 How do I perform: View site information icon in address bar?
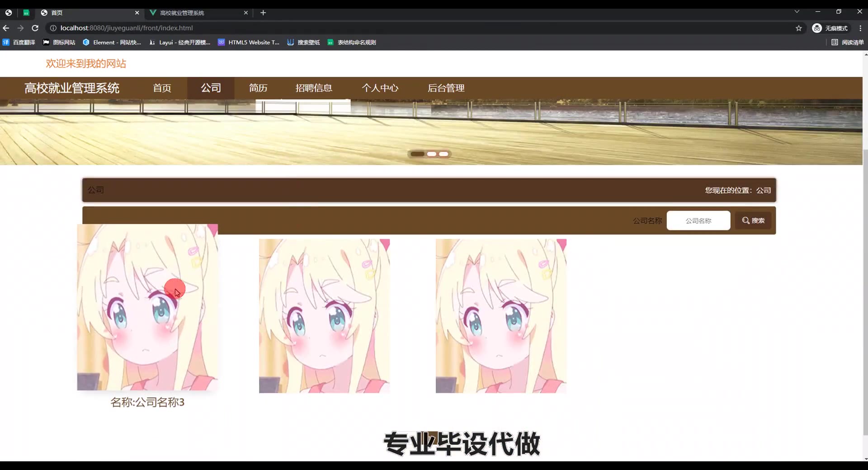[x=53, y=28]
